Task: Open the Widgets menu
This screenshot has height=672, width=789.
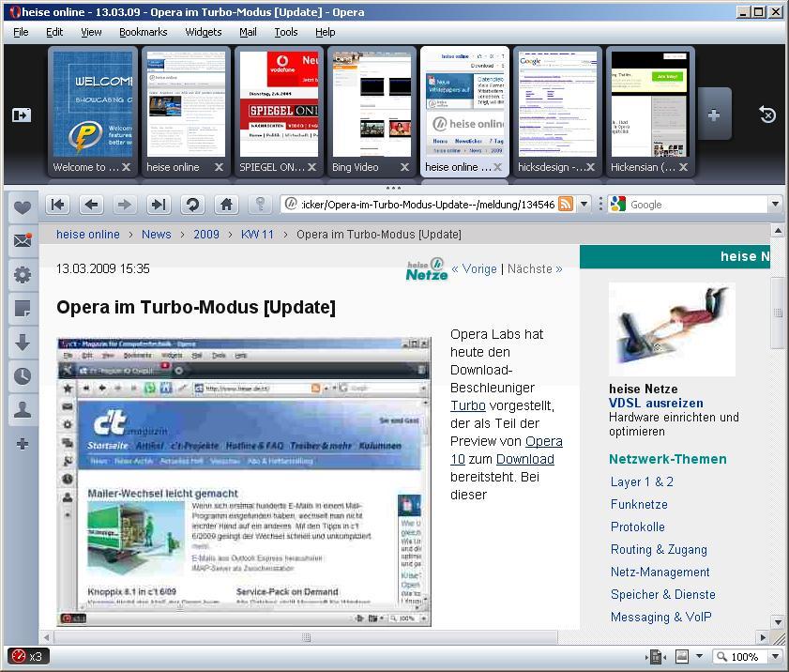Action: point(204,32)
